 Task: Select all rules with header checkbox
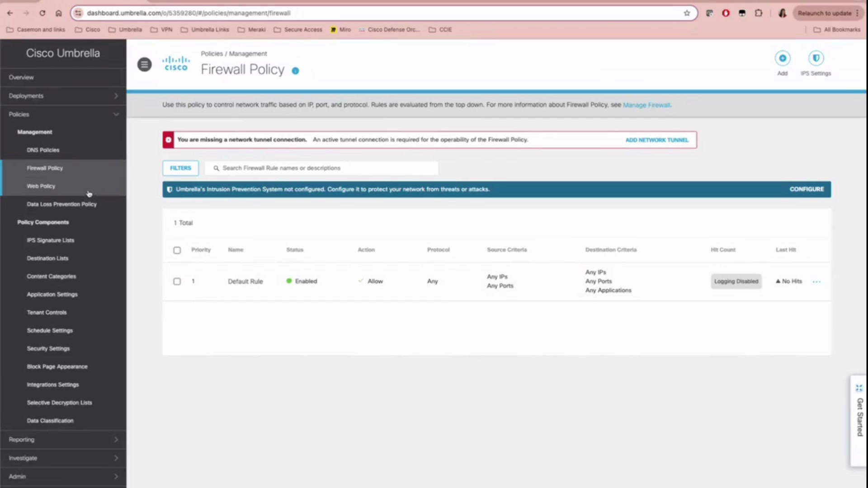click(x=177, y=250)
